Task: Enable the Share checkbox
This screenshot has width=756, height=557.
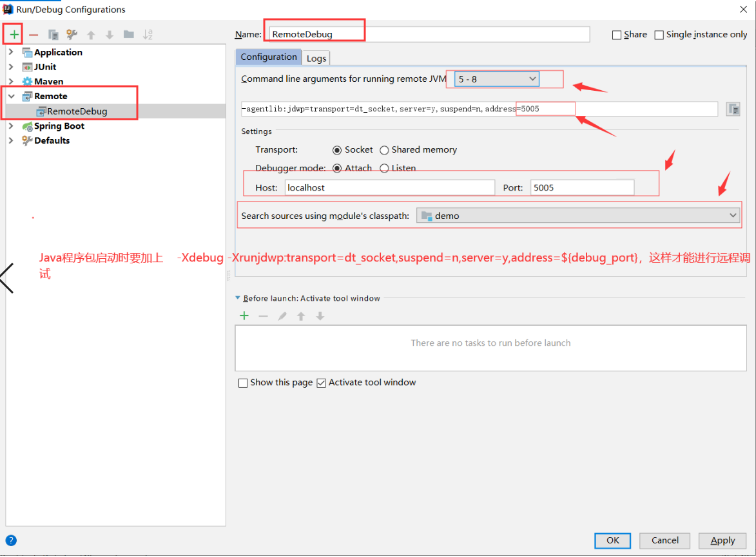Action: (616, 35)
